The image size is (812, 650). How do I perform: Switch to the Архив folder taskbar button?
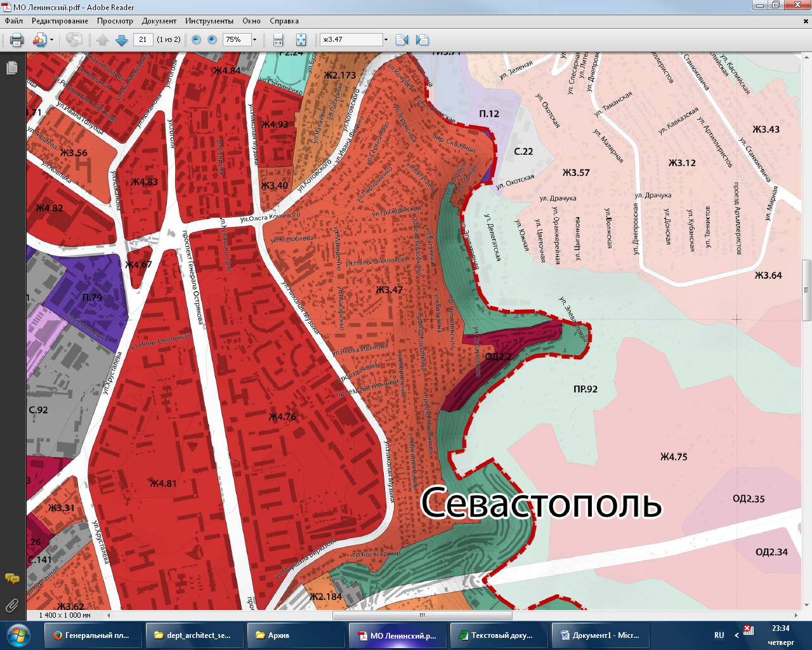(x=296, y=635)
